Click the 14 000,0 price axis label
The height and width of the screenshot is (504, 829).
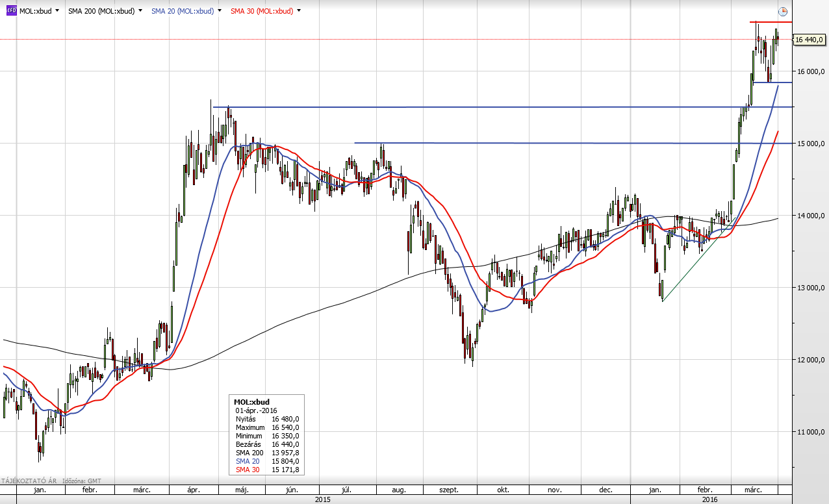pos(810,216)
